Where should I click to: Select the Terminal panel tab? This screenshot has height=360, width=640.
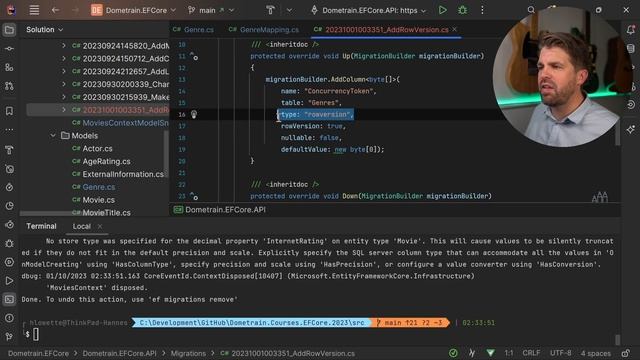point(41,226)
